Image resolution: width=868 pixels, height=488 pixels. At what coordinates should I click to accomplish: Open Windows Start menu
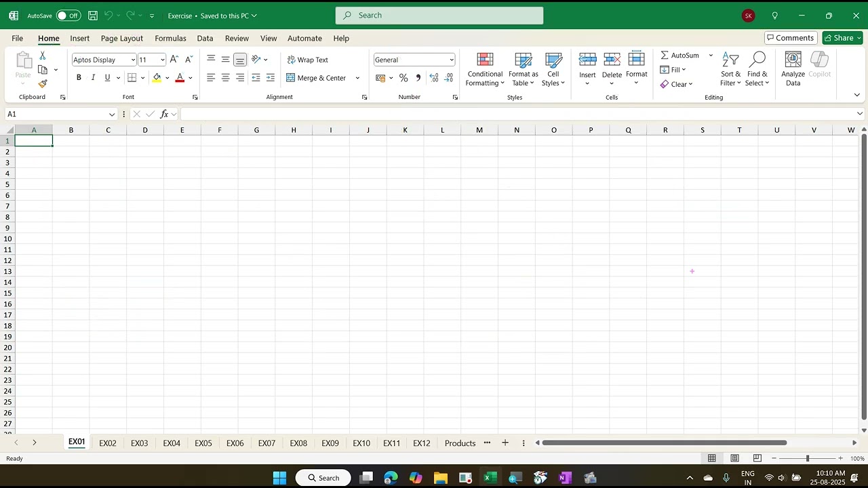click(279, 478)
